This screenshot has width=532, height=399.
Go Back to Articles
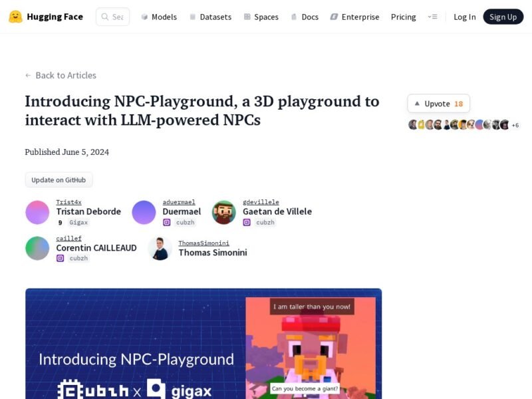pyautogui.click(x=61, y=75)
